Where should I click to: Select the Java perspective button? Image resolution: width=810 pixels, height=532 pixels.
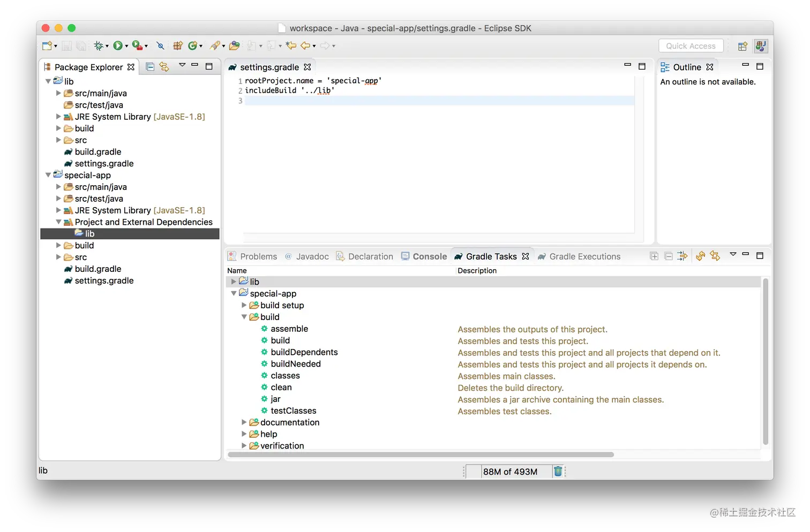(761, 47)
